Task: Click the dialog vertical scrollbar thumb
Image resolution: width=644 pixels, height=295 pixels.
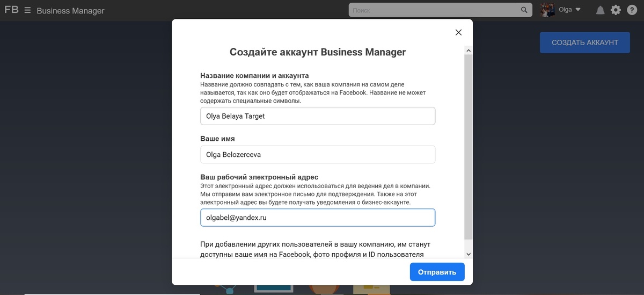Action: coord(469,147)
